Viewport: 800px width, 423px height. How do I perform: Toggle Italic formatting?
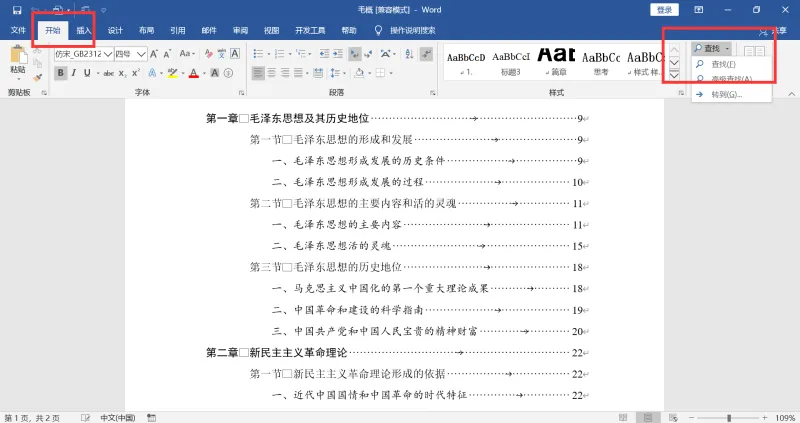[x=74, y=73]
